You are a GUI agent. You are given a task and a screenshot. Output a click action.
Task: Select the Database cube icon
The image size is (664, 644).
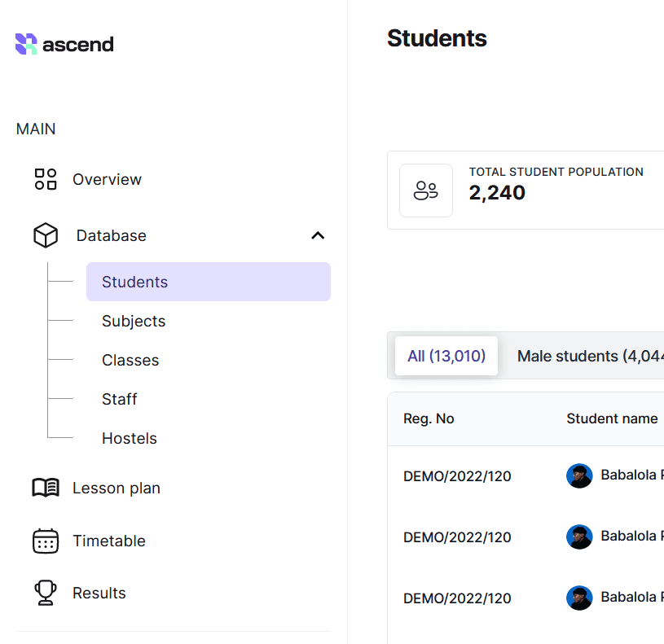(45, 235)
